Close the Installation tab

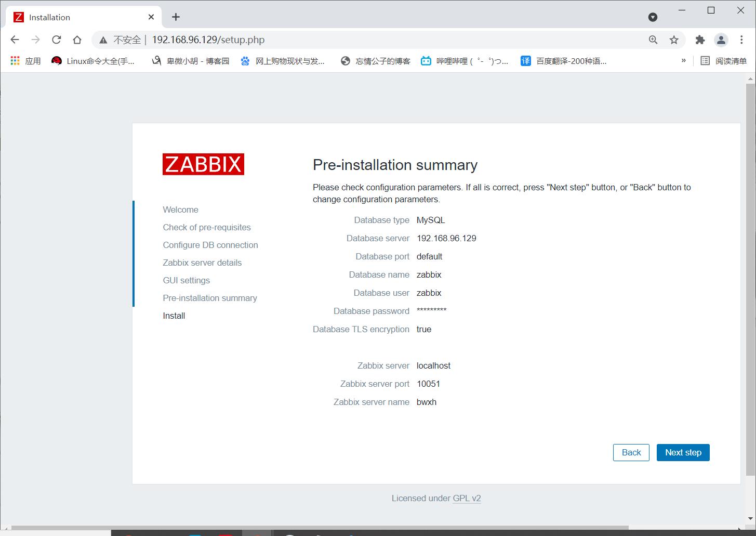(x=151, y=17)
